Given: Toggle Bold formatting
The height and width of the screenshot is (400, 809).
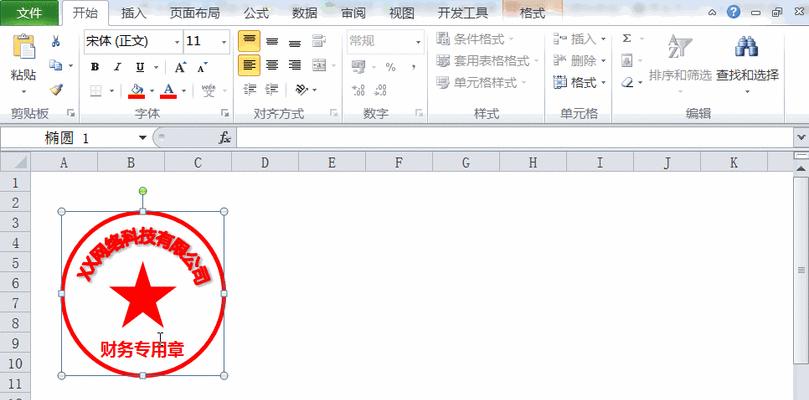Looking at the screenshot, I should click(x=95, y=67).
